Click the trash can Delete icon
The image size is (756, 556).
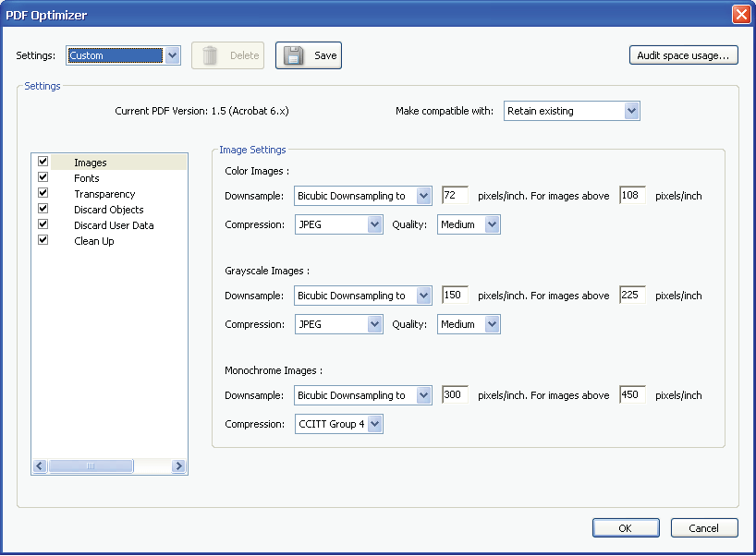tap(211, 55)
